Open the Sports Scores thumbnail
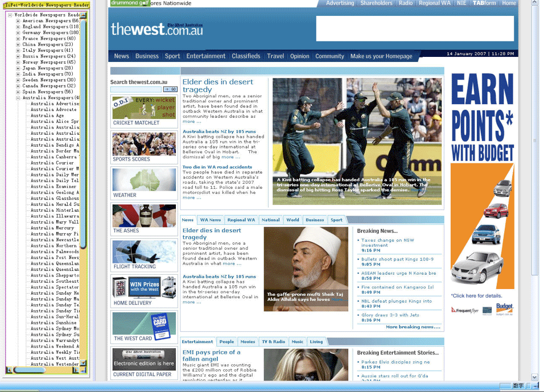 click(144, 144)
